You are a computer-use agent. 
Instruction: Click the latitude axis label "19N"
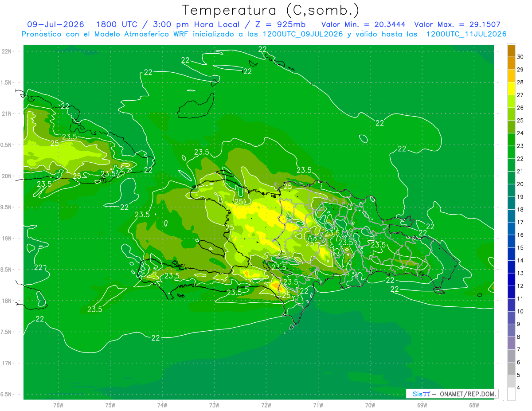(x=7, y=239)
